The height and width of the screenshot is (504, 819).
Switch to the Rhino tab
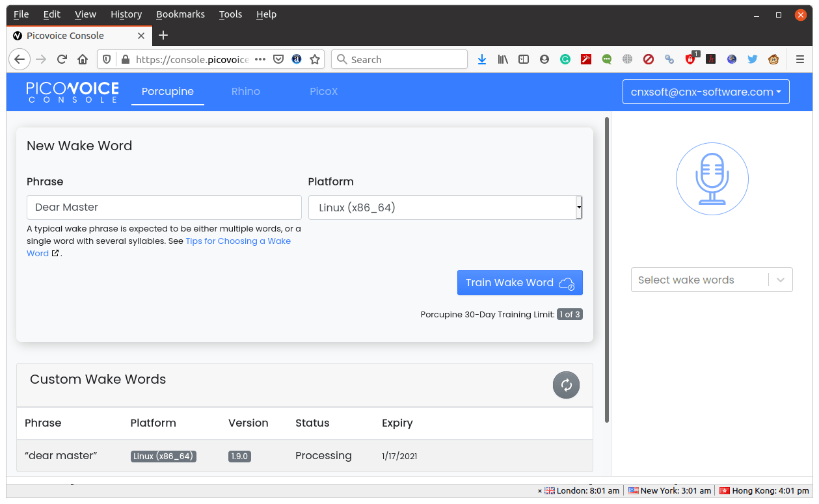pos(246,92)
